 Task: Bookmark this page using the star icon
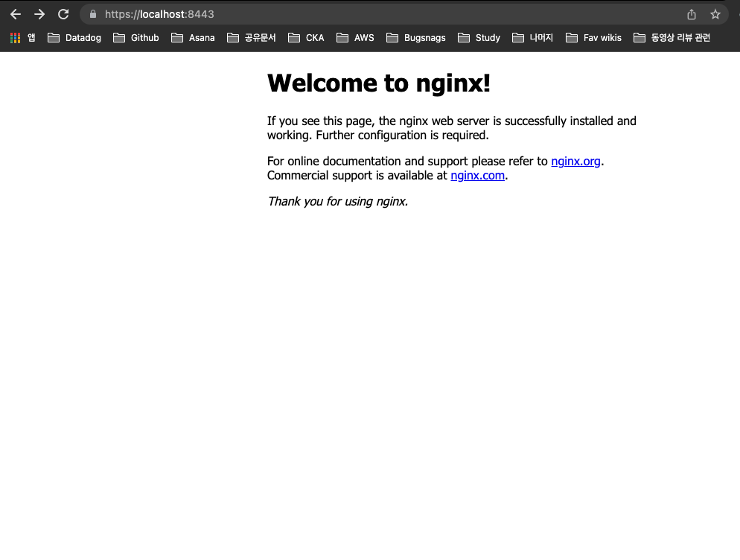(x=715, y=13)
